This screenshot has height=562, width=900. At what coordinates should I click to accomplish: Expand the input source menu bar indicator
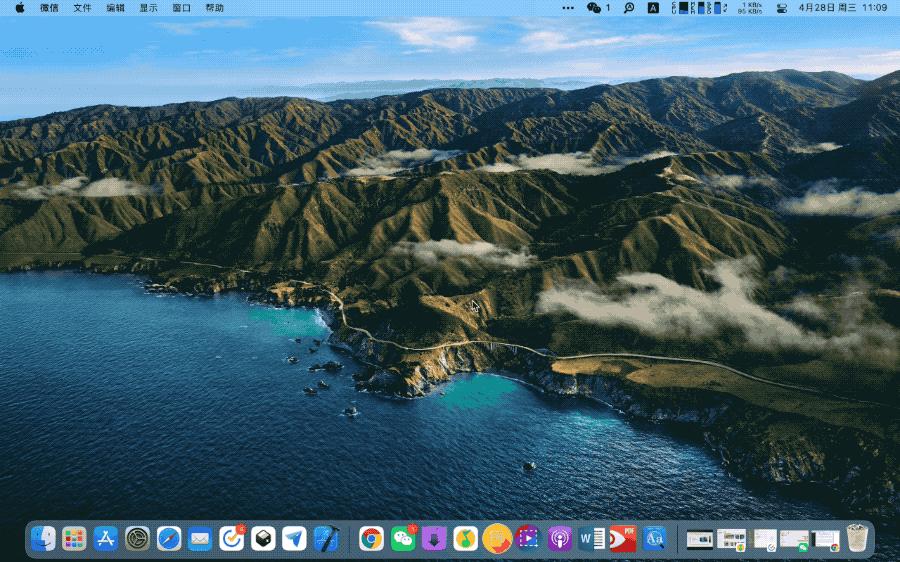click(x=653, y=7)
